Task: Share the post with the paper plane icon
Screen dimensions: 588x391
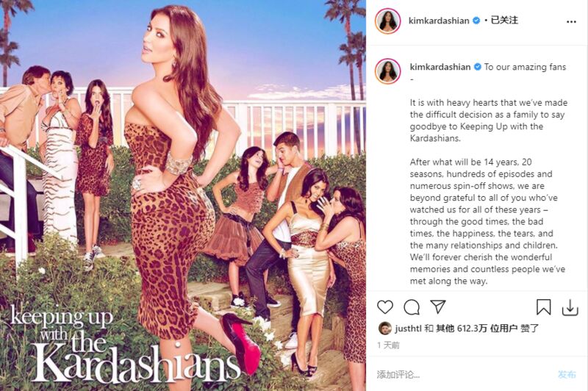Action: click(x=437, y=306)
